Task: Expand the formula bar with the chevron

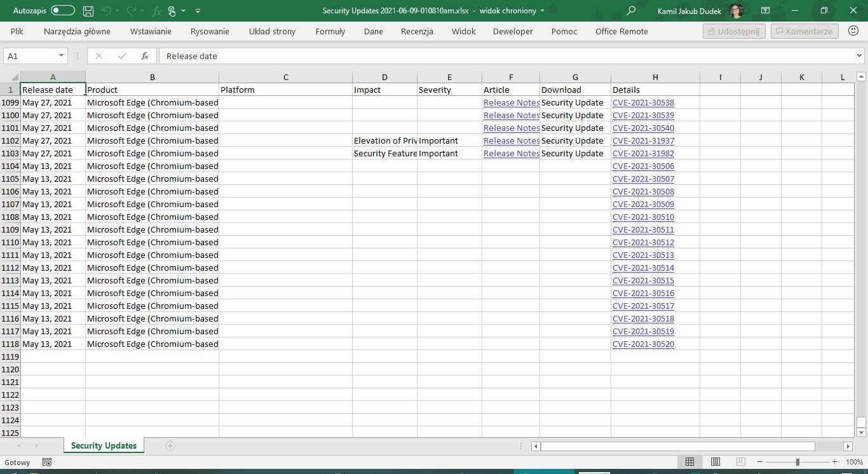Action: (858, 56)
